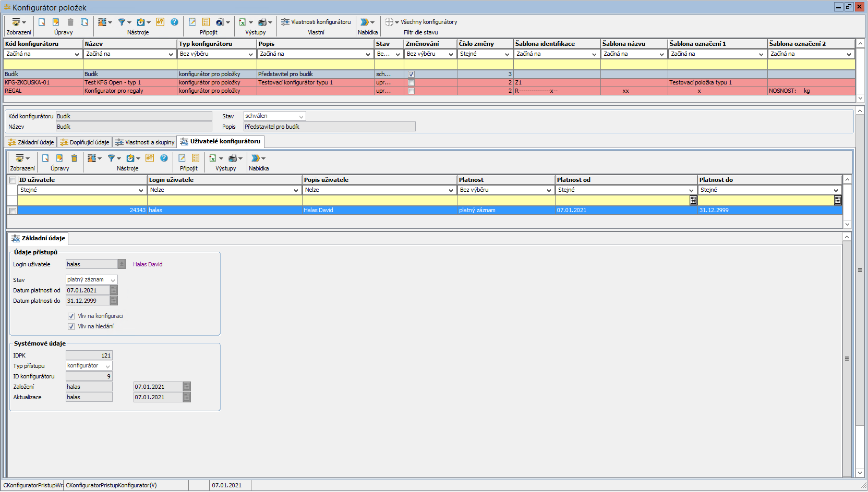Image resolution: width=868 pixels, height=492 pixels.
Task: Open the Vlastnosti a skupiny tab
Action: click(x=145, y=142)
